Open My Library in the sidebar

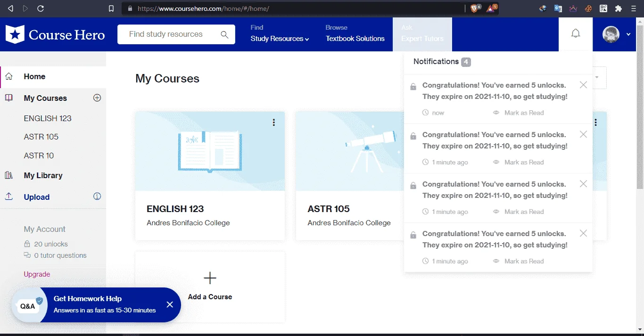point(43,175)
